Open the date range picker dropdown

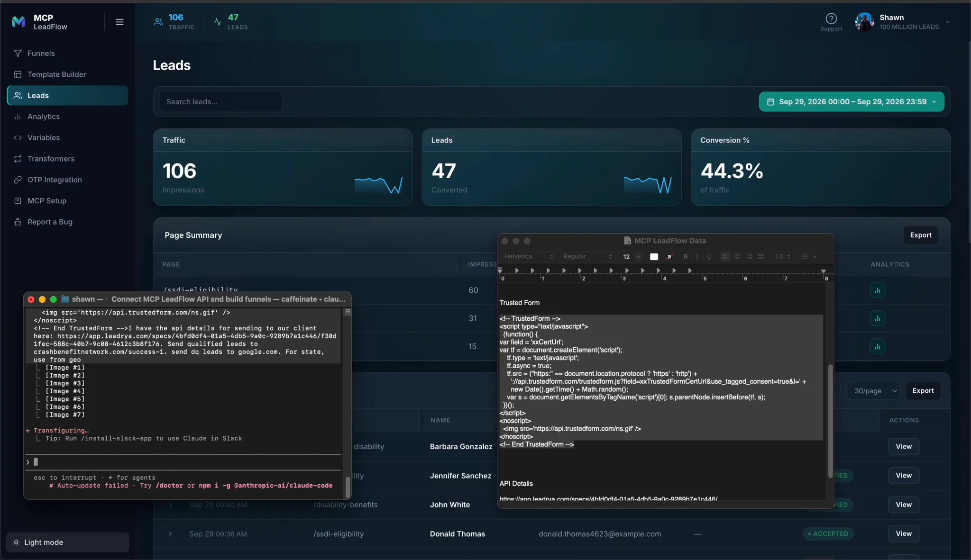click(x=852, y=102)
